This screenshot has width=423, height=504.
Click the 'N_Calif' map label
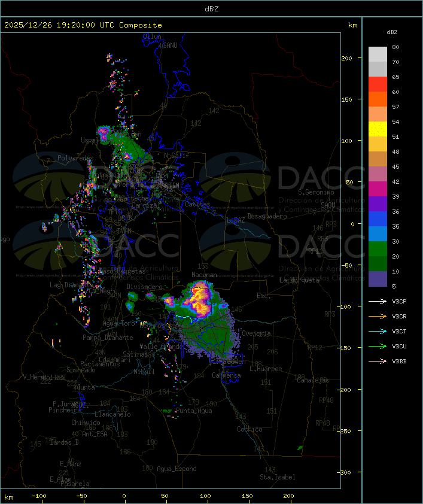coord(176,156)
